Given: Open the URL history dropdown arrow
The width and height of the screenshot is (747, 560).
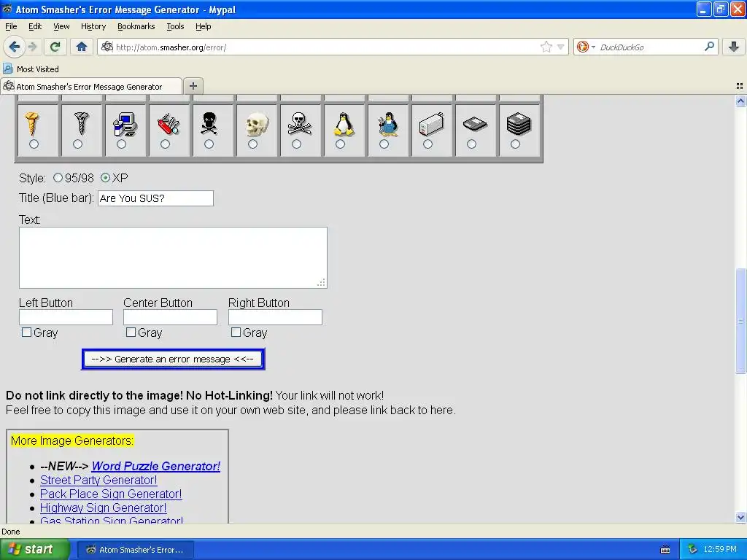Looking at the screenshot, I should coord(561,47).
